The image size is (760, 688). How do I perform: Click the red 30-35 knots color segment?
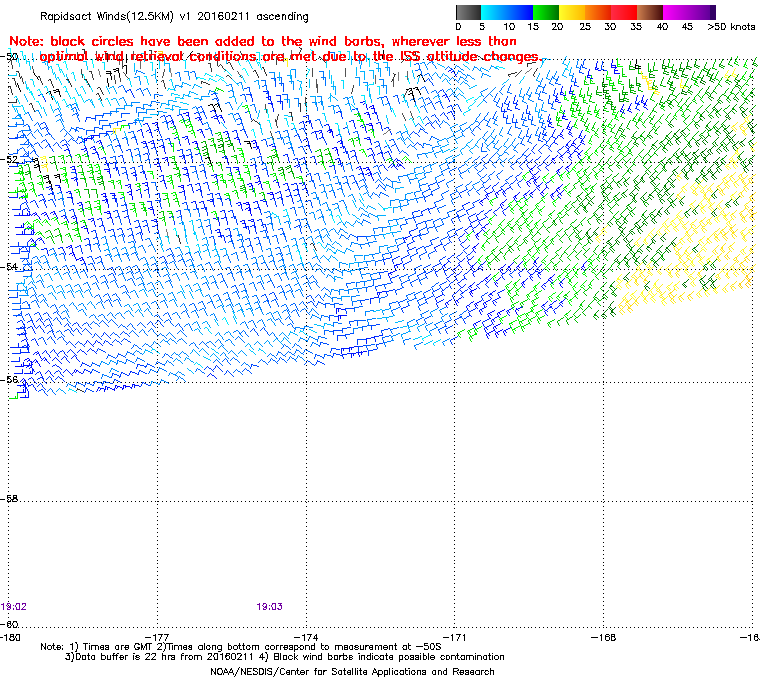click(x=624, y=12)
